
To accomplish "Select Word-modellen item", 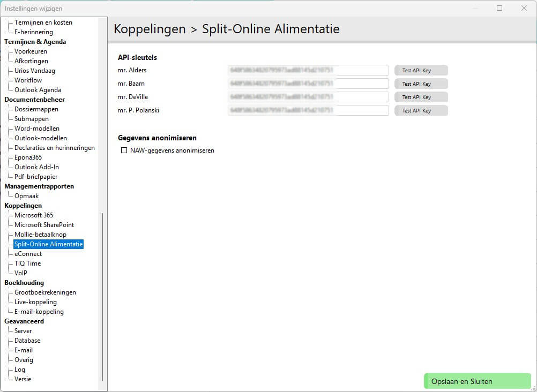I will (36, 129).
